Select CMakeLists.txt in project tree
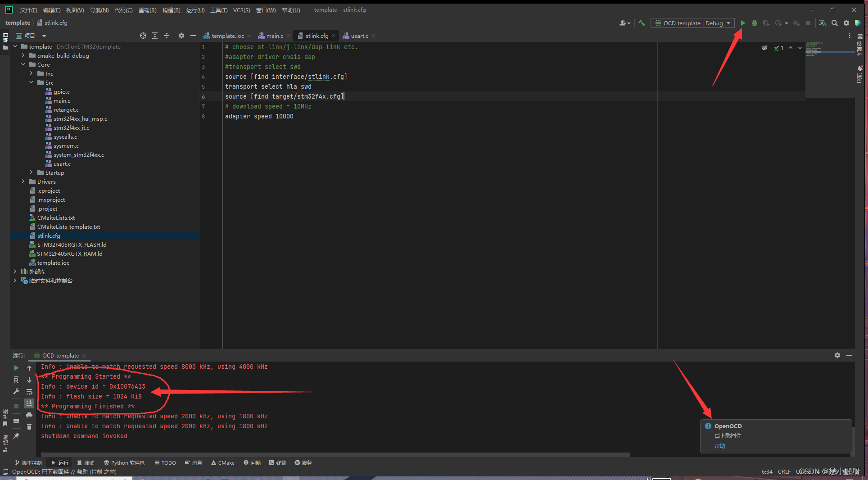This screenshot has width=868, height=480. [x=56, y=217]
